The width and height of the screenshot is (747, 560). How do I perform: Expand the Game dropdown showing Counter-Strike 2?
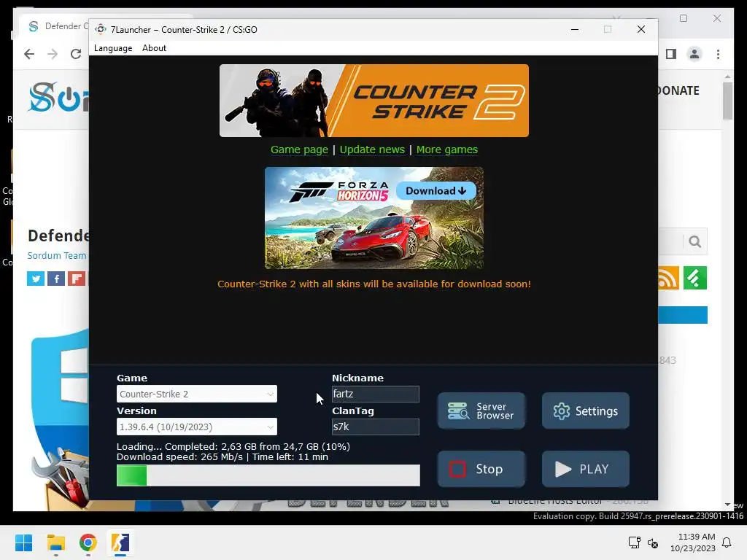click(197, 394)
